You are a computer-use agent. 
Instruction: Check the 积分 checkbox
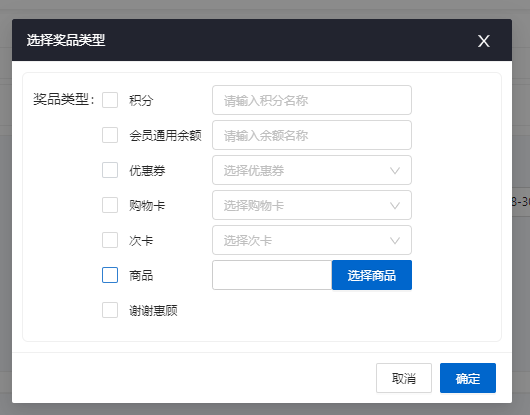tap(110, 100)
